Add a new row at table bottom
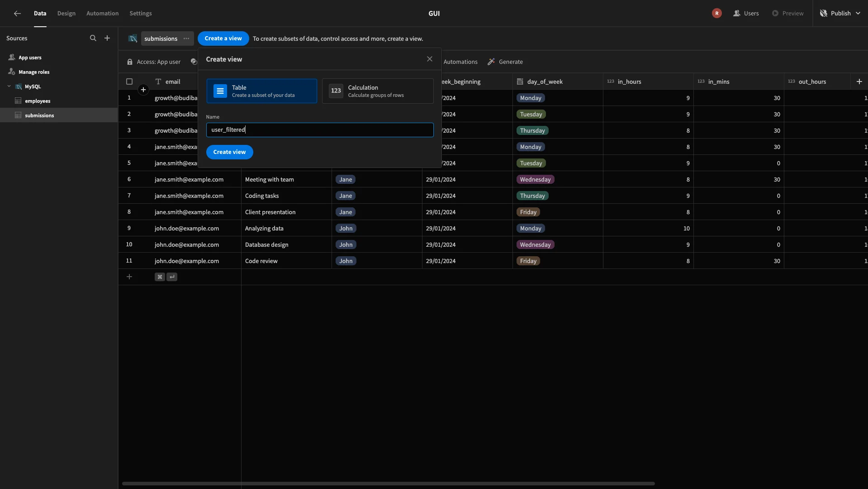This screenshot has width=868, height=489. (x=129, y=277)
